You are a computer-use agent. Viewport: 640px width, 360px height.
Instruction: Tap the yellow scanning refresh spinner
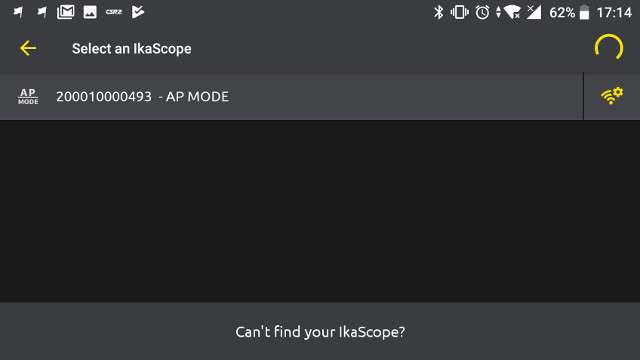click(x=609, y=48)
